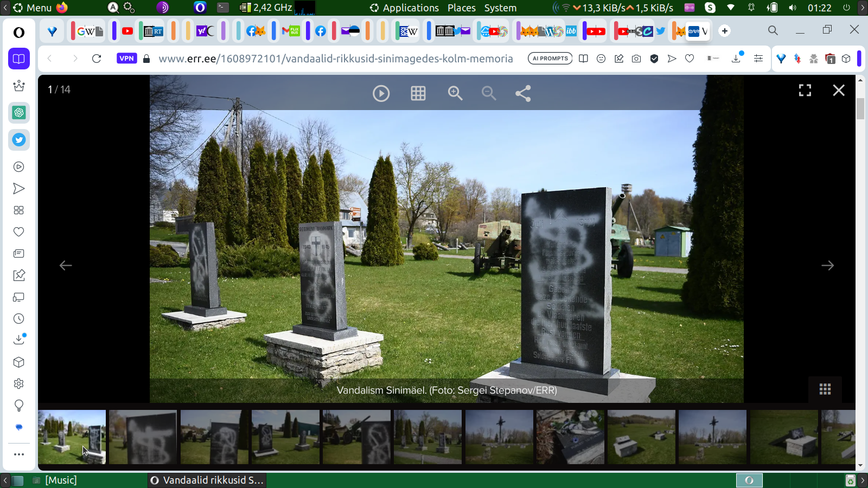Open a new browser tab

point(725,31)
